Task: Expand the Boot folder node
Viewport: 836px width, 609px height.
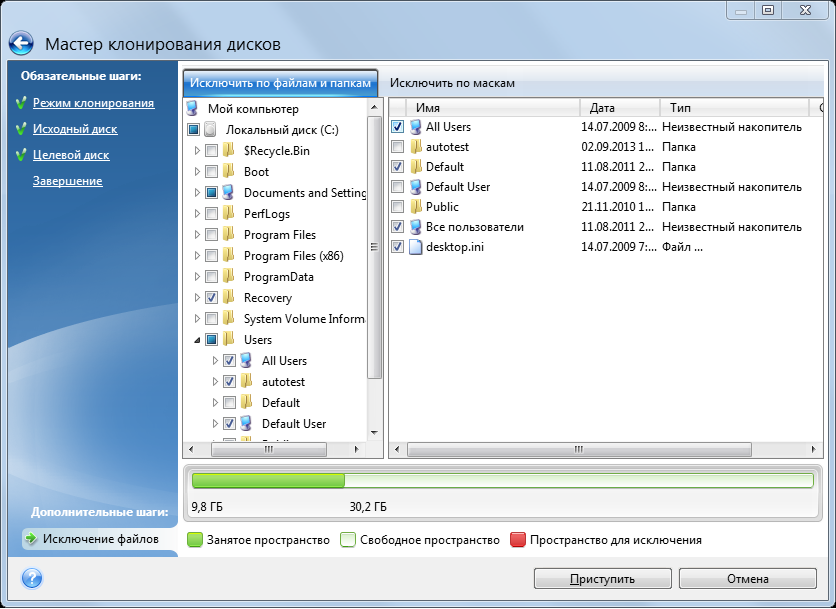Action: (x=196, y=172)
